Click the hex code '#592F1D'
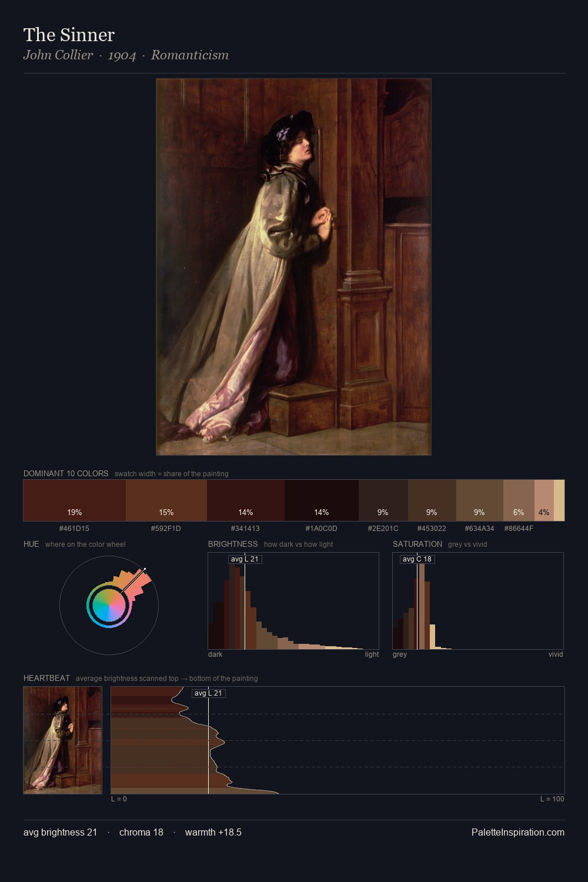Screen dimensions: 588x882 coord(166,529)
